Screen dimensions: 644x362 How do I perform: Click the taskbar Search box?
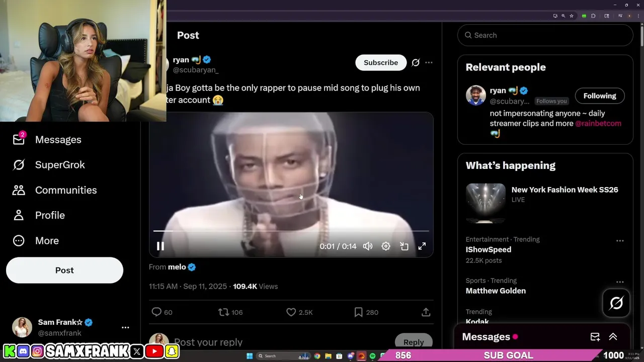point(283,356)
